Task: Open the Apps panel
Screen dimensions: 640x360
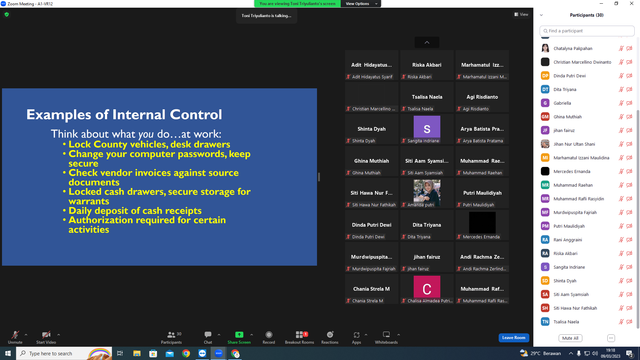Action: point(356,337)
